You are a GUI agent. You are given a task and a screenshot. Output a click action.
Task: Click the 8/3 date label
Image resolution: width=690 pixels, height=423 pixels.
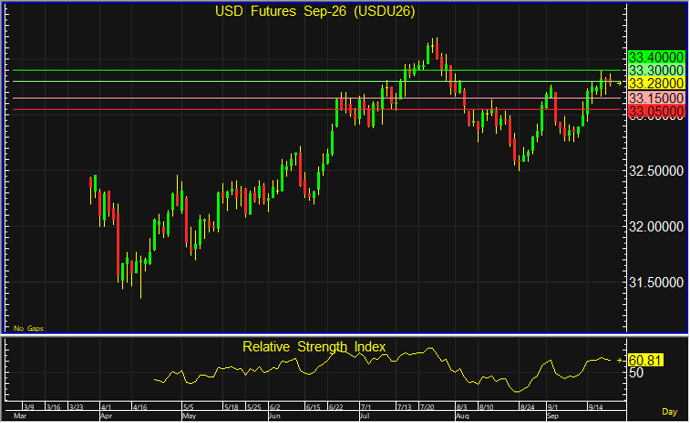[x=462, y=407]
